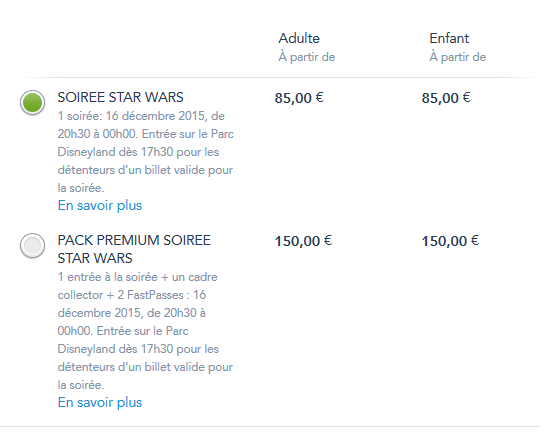544x446 pixels.
Task: Click the PACK PREMIUM SOIREE STAR WARS title
Action: point(134,249)
